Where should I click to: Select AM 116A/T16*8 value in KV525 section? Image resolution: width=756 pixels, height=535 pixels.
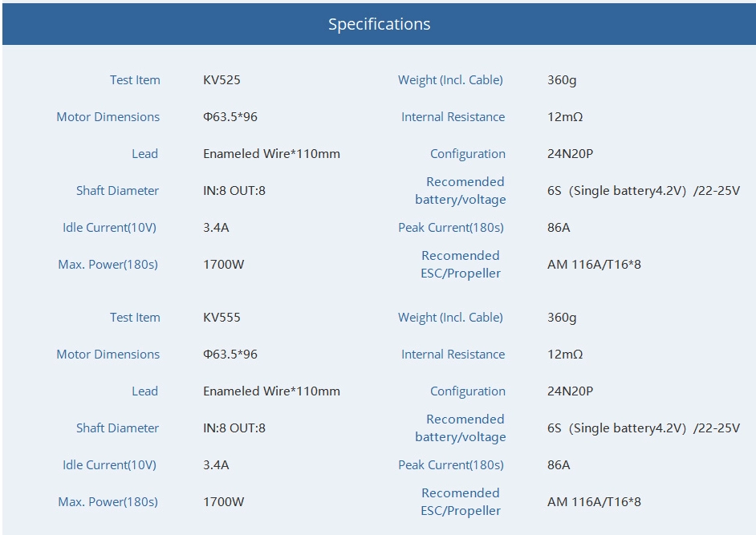[594, 265]
